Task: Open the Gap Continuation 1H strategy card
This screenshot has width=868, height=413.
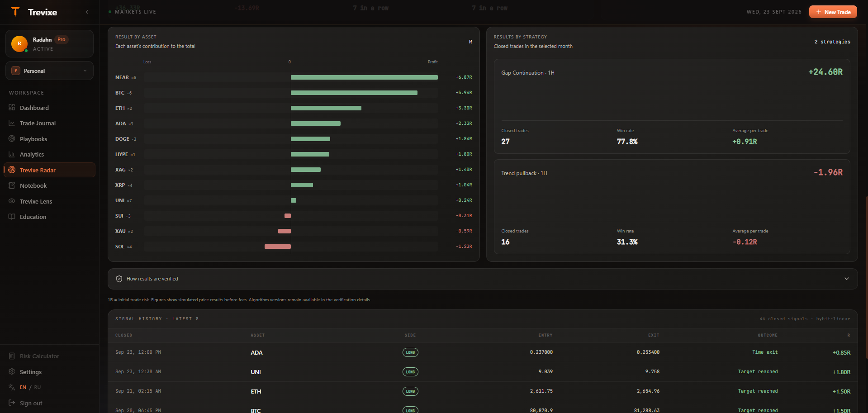Action: point(672,106)
